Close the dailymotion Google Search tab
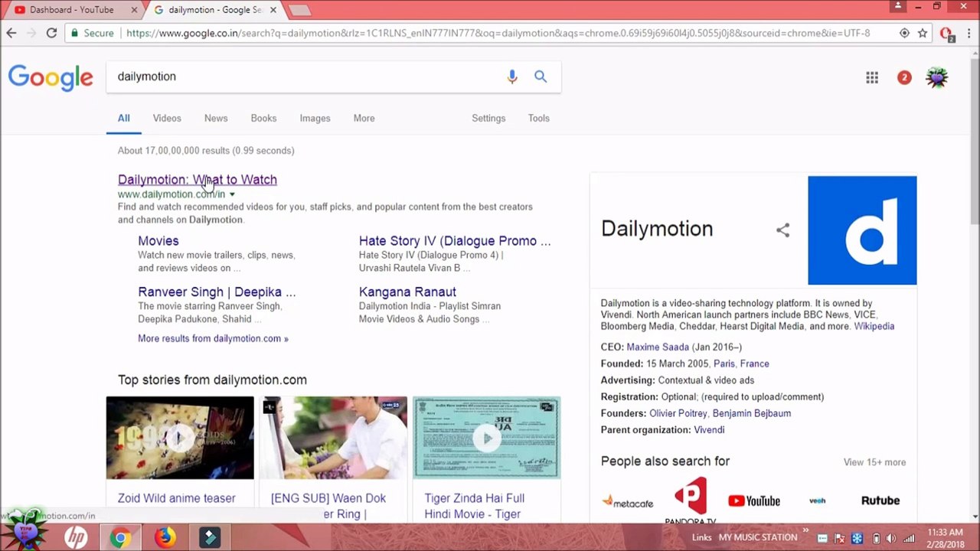Screen dimensions: 980x551 coord(273,10)
